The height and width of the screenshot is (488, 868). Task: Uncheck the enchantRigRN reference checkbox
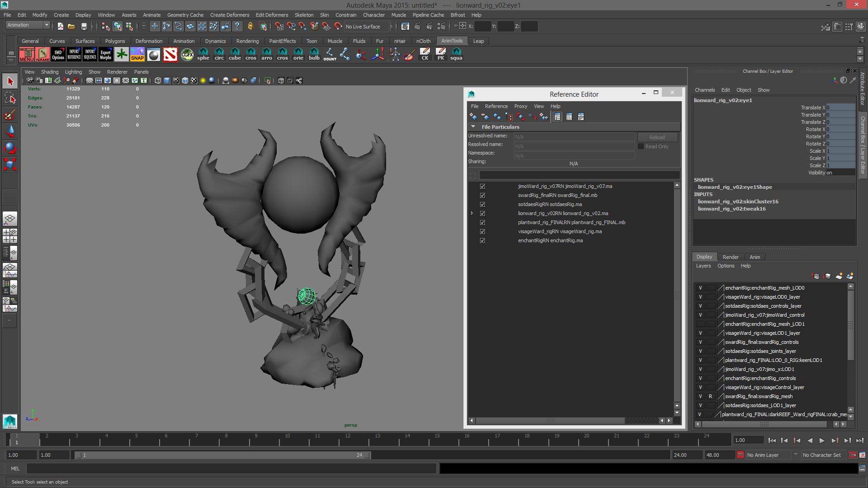(482, 241)
